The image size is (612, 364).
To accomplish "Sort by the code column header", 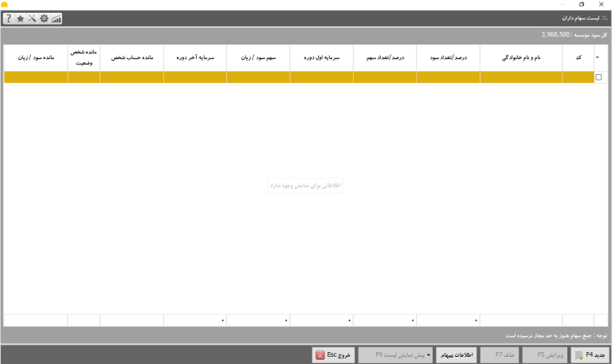I will [579, 57].
